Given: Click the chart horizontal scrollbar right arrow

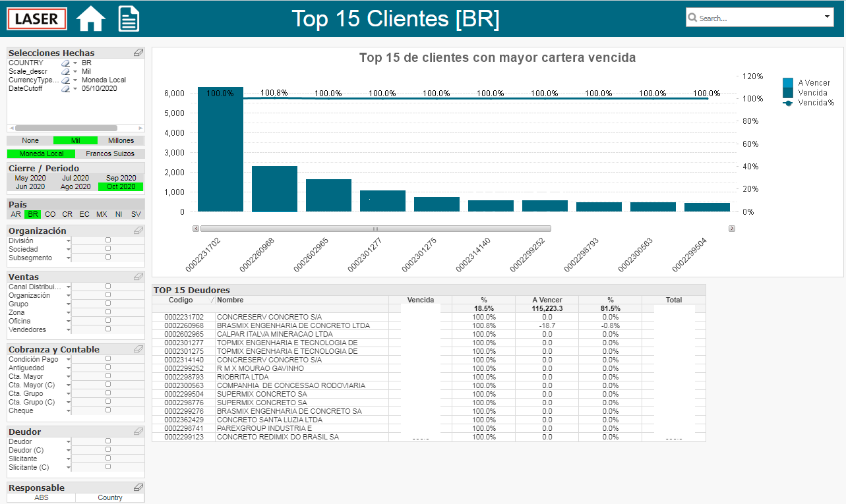Looking at the screenshot, I should (732, 229).
